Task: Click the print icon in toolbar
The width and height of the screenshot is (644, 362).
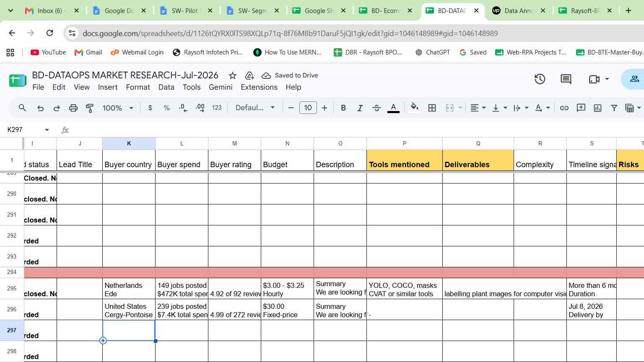Action: point(73,108)
